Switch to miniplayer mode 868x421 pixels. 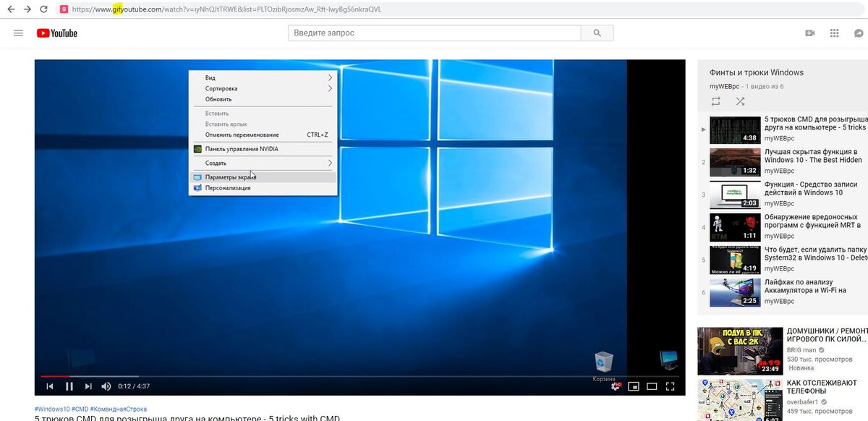(634, 386)
